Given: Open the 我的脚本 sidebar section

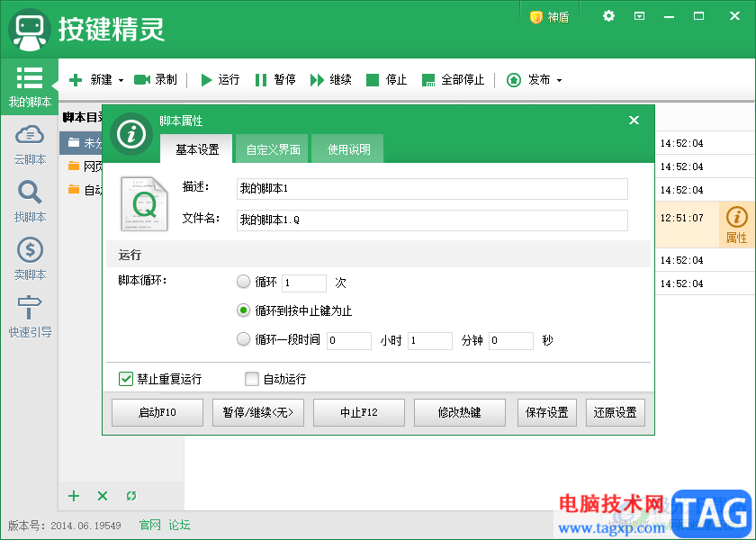Looking at the screenshot, I should [x=30, y=86].
